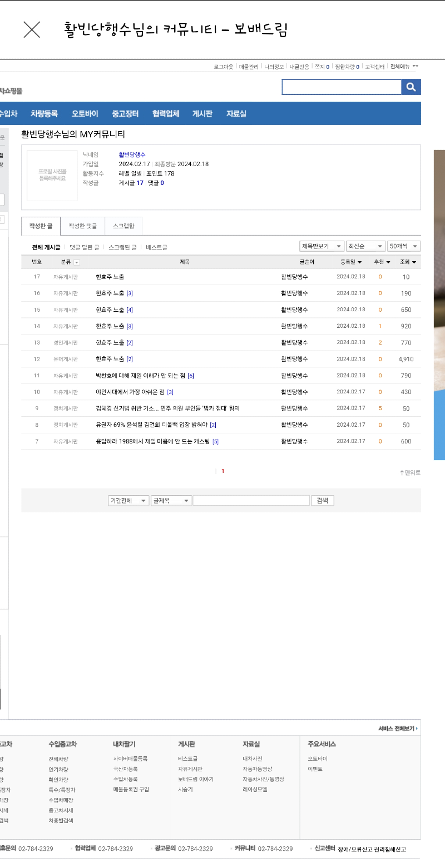Click nickname link 활빈당행수 in profile box

pos(132,155)
